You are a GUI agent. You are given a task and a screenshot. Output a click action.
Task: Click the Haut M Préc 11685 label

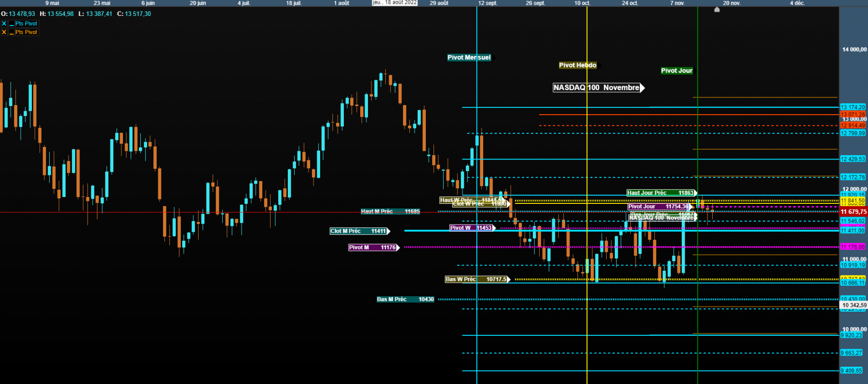point(391,212)
